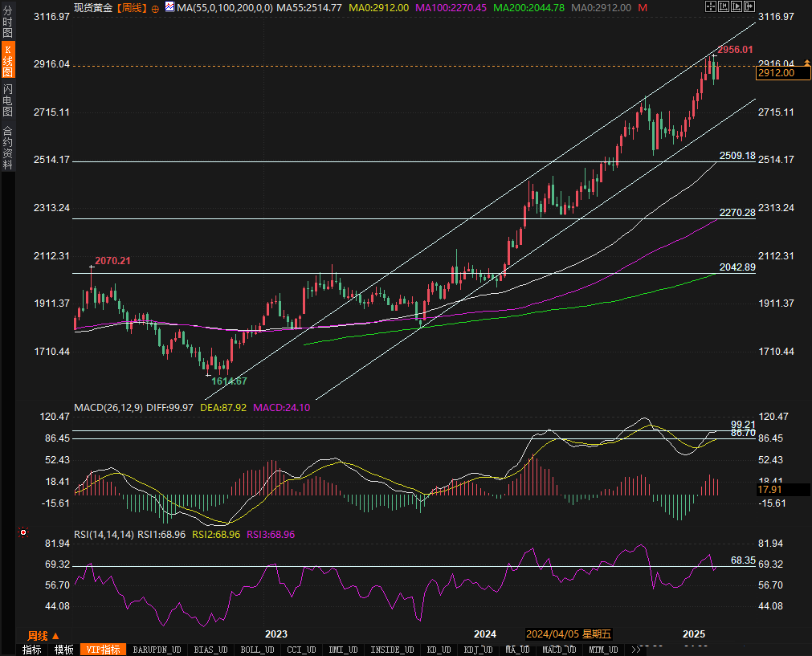The height and width of the screenshot is (656, 812).
Task: Expand the 周线 period selector at the bottom left
Action: pyautogui.click(x=43, y=635)
